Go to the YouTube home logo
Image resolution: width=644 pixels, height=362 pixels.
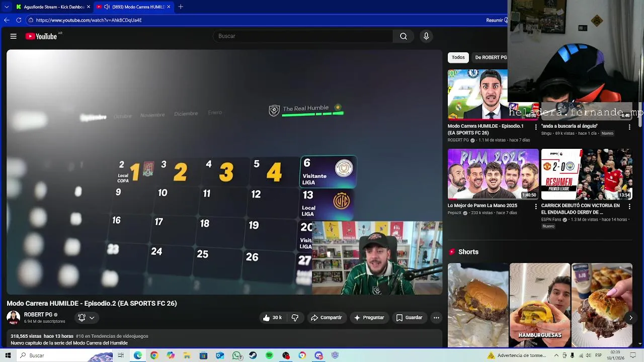click(41, 36)
